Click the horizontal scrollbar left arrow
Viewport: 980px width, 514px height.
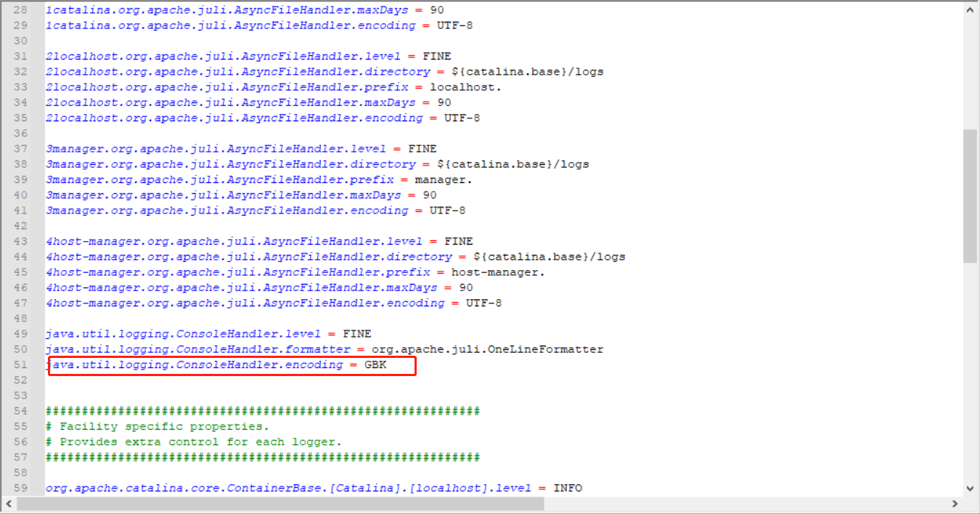pos(9,503)
